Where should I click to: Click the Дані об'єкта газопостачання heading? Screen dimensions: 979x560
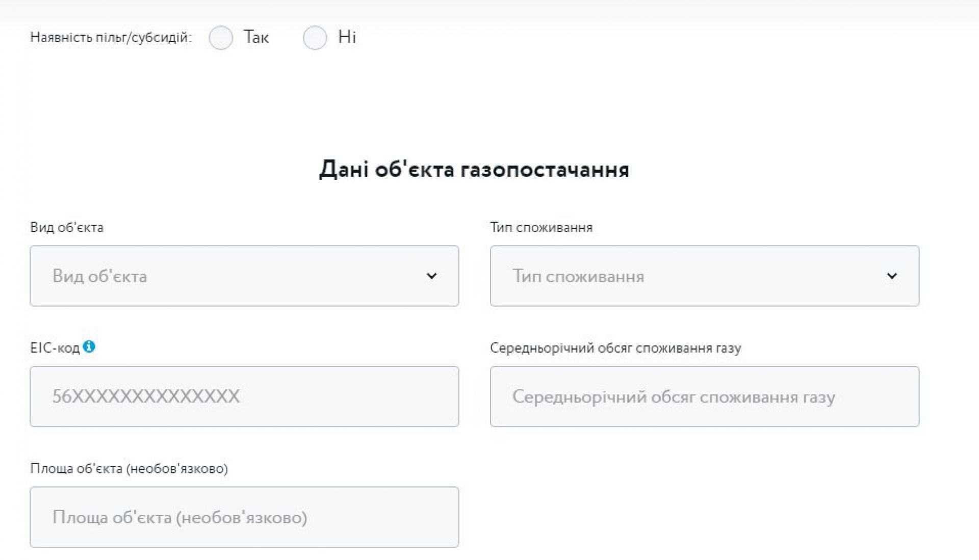coord(474,169)
